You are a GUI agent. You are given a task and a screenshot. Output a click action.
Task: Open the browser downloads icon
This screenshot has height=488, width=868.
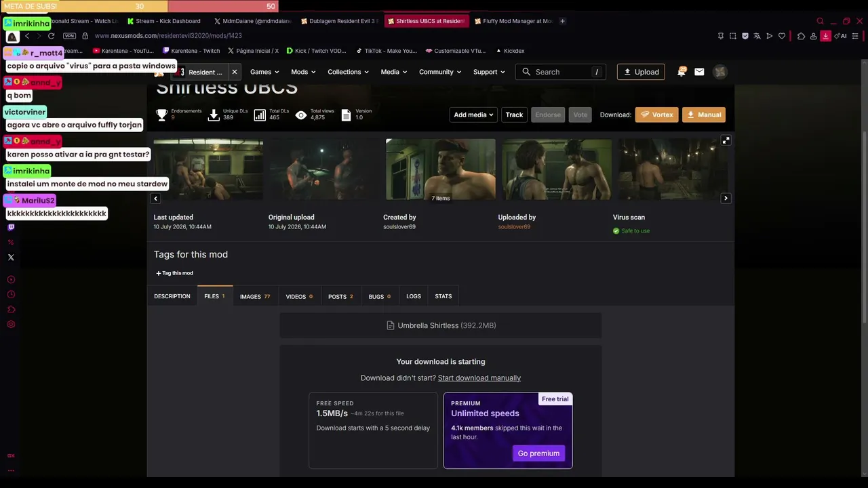825,36
